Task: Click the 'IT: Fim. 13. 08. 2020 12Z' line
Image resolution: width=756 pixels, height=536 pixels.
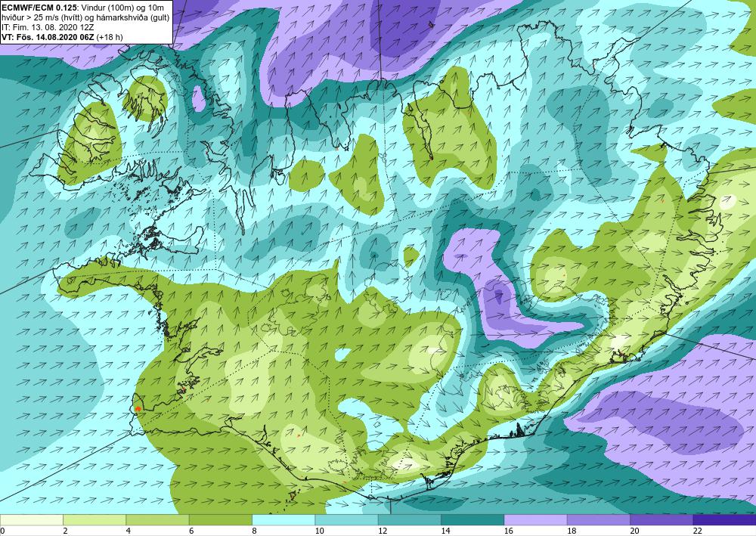Action: pyautogui.click(x=48, y=27)
